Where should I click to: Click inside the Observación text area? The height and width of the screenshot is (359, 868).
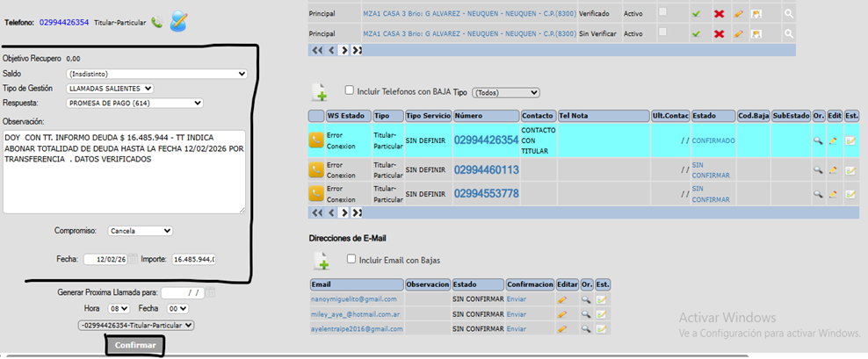coord(123,171)
